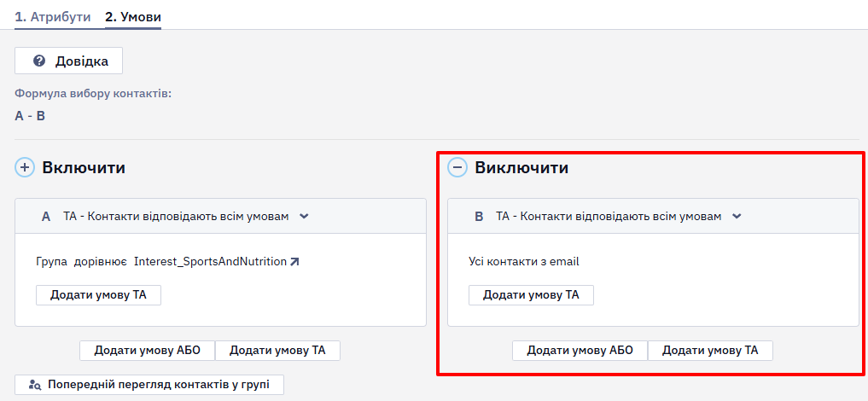Viewport: 868px width, 401px height.
Task: Expand condition type dropdown for block A
Action: (x=304, y=216)
